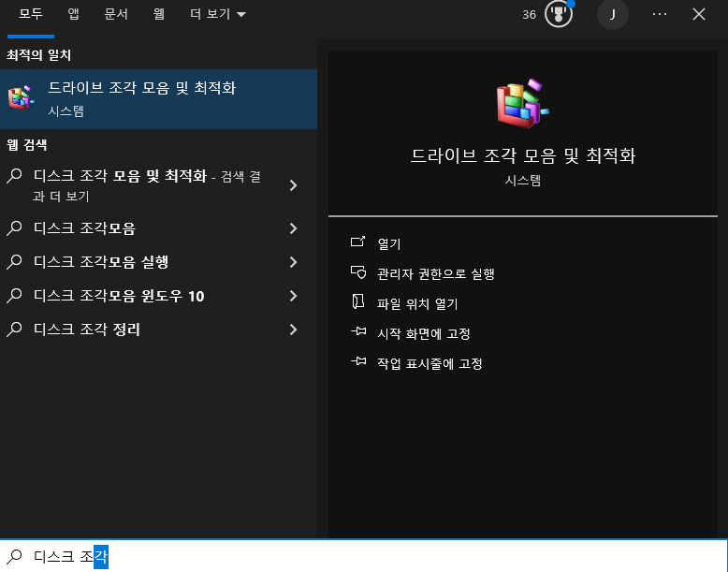Click the defragmenter icon in best match row

tap(21, 98)
